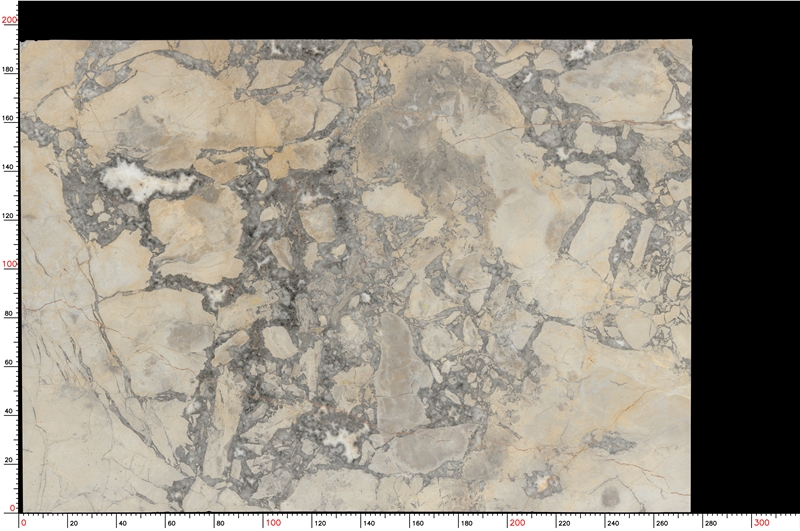Select the 160 mark on the vertical ruler
Screen dimensions: 800x531
tap(9, 118)
